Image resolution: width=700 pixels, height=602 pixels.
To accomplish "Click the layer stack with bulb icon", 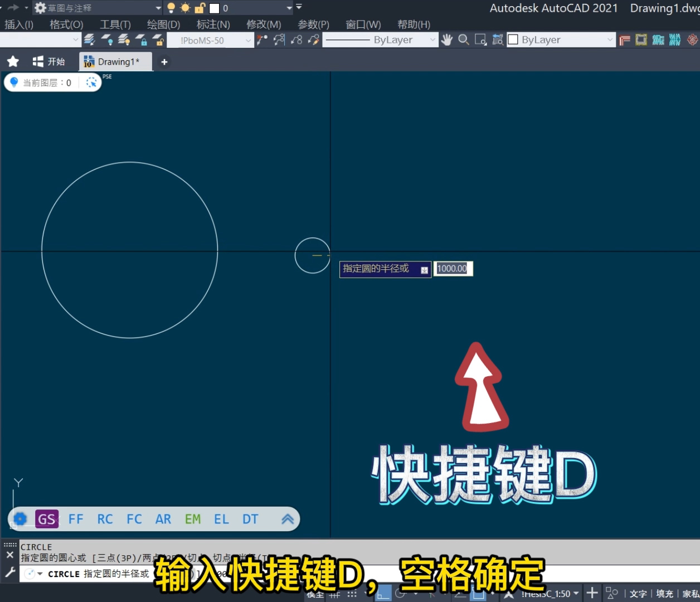I will click(124, 40).
